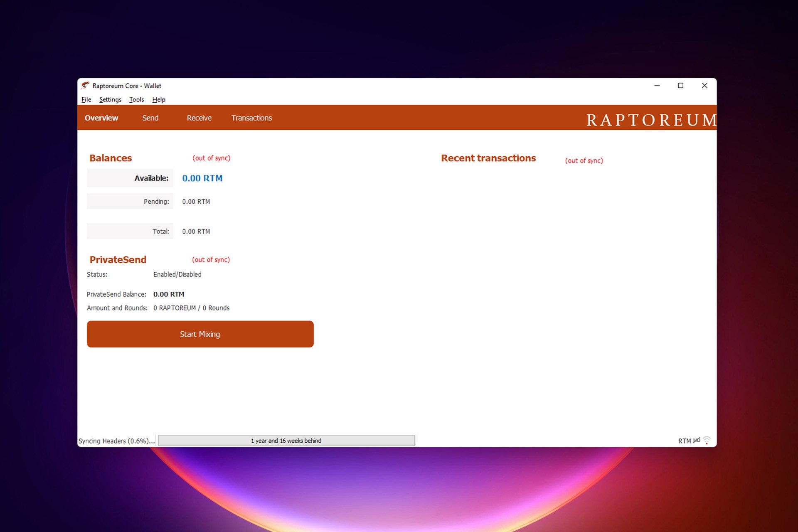The height and width of the screenshot is (532, 798).
Task: Click the Available 0.00 RTM balance value
Action: pos(202,178)
